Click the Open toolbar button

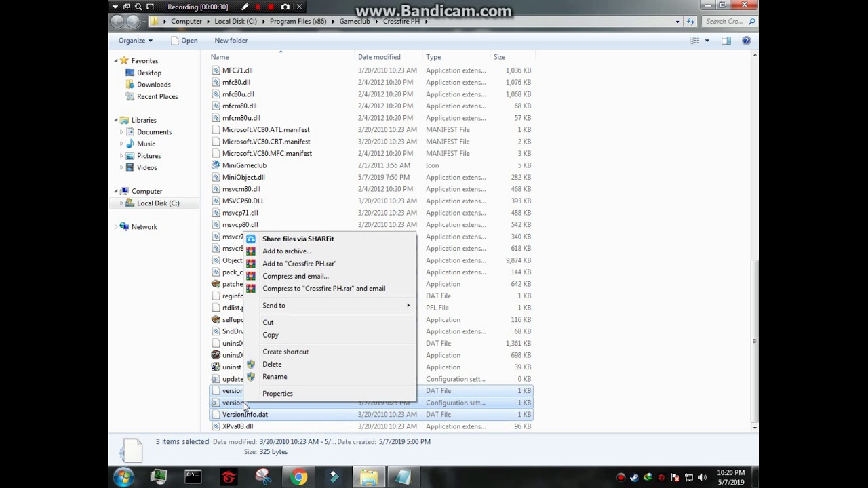click(x=184, y=41)
